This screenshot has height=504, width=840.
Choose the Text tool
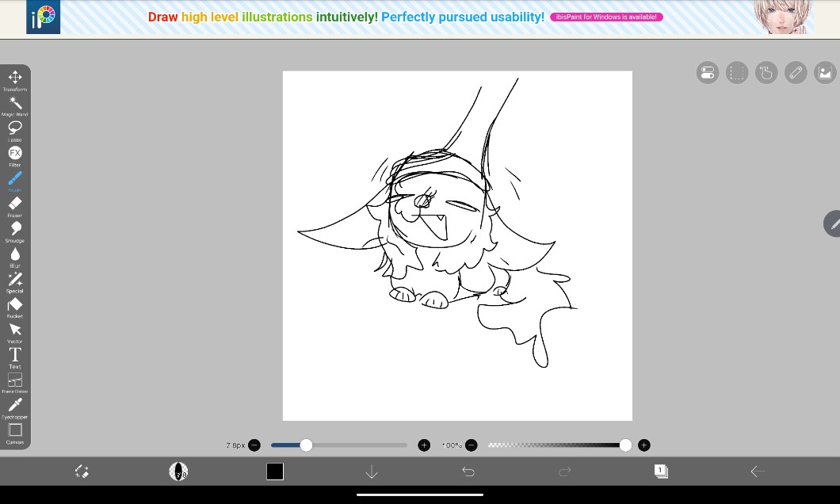(x=14, y=356)
